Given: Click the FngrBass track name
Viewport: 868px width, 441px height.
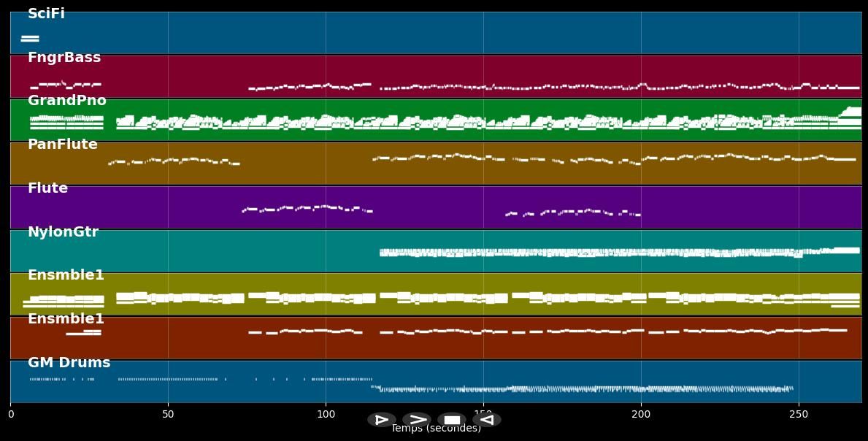Looking at the screenshot, I should pos(64,57).
